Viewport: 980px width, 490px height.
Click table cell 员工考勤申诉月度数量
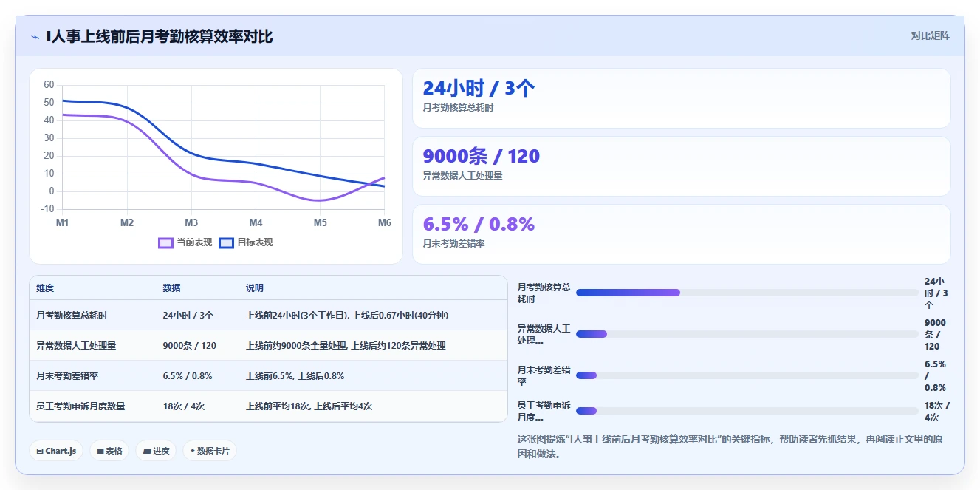tap(80, 406)
